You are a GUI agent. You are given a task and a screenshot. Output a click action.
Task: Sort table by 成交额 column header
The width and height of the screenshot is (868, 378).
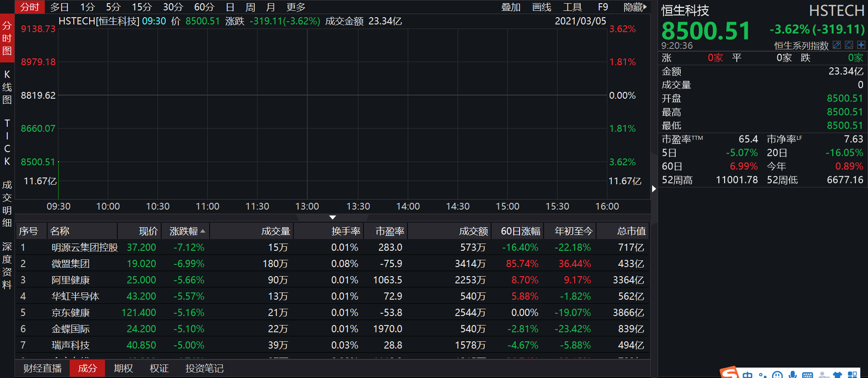[450, 231]
